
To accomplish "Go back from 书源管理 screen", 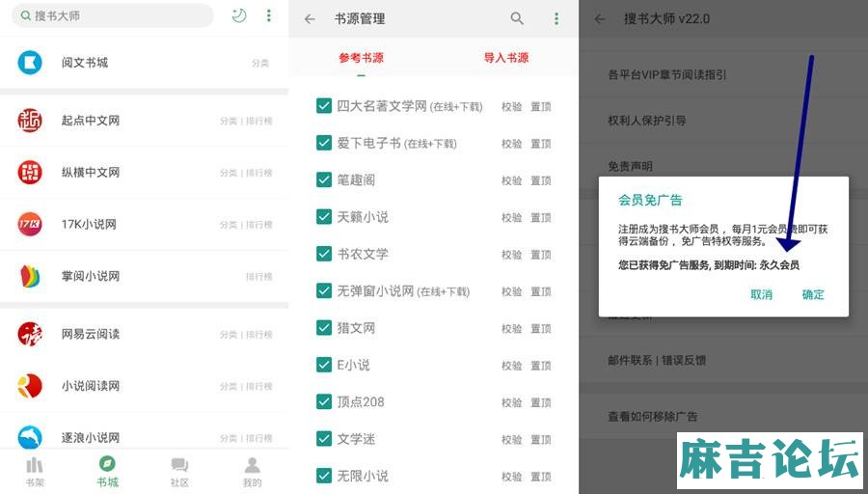I will click(310, 19).
